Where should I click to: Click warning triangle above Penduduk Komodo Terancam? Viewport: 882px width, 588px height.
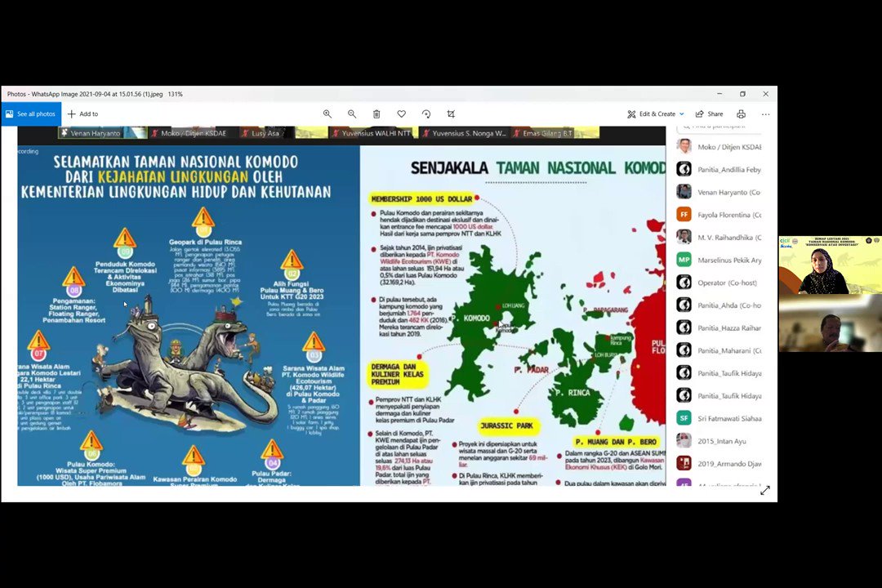(125, 240)
